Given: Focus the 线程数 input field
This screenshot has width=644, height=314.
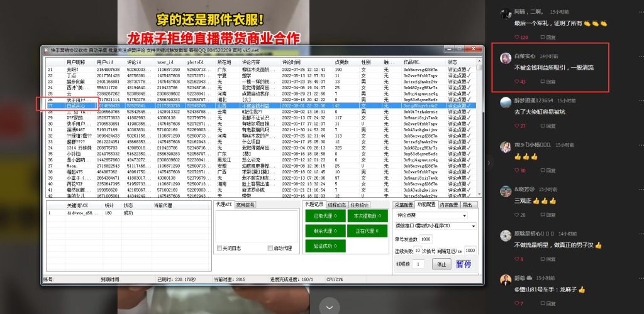Looking at the screenshot, I should 418,264.
